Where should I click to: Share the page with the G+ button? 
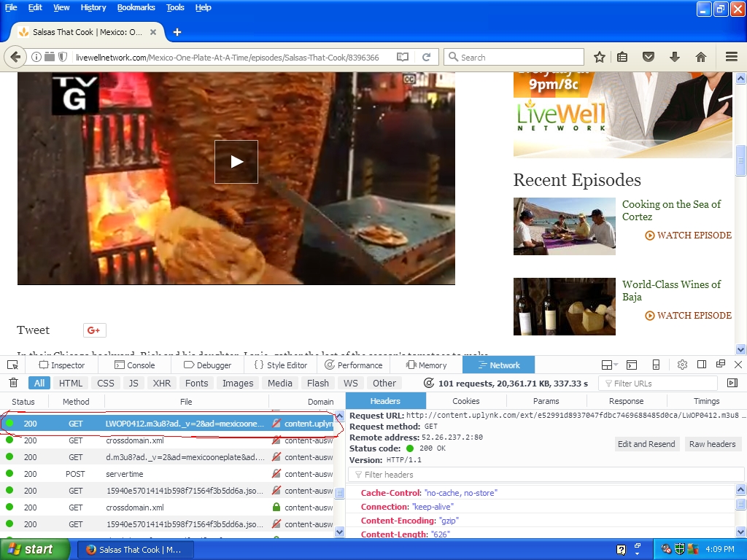pyautogui.click(x=94, y=330)
